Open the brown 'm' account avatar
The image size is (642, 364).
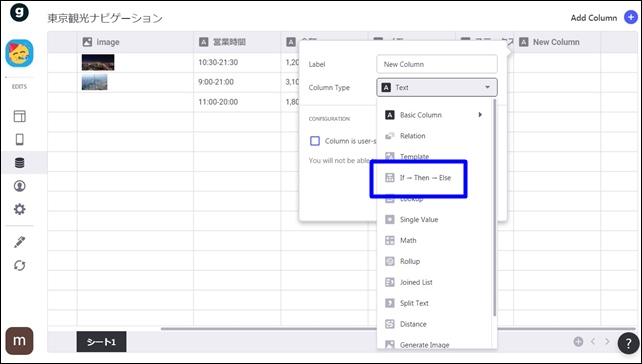click(x=19, y=341)
